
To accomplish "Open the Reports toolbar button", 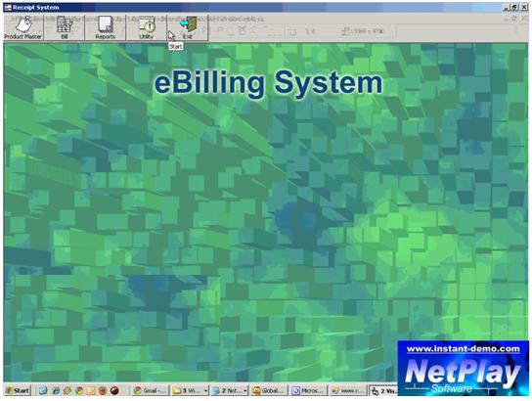I will [x=106, y=27].
